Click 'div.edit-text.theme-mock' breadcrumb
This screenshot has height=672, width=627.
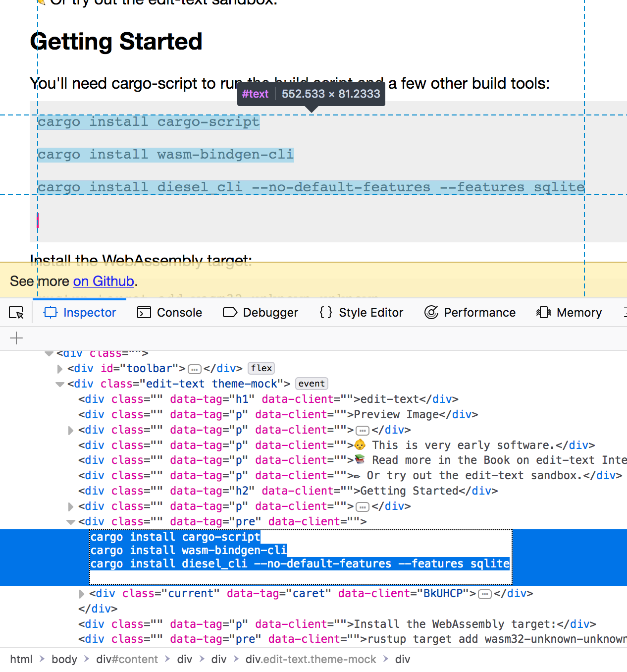pyautogui.click(x=311, y=660)
